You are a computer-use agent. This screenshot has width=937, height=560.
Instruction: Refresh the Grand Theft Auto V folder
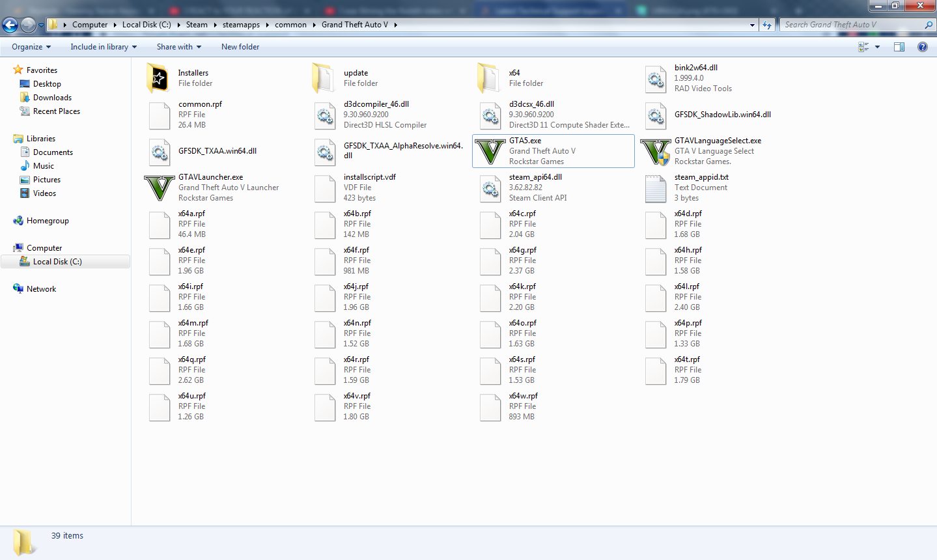(767, 25)
